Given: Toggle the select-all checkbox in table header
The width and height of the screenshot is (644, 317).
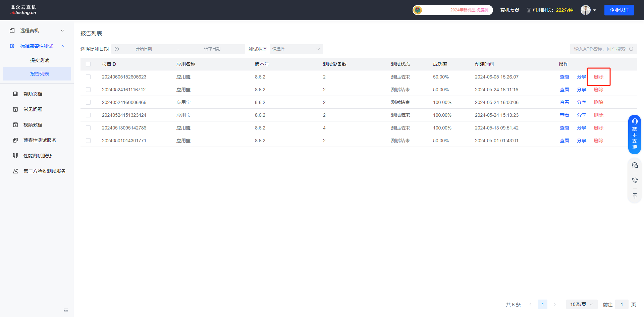Looking at the screenshot, I should (x=88, y=64).
